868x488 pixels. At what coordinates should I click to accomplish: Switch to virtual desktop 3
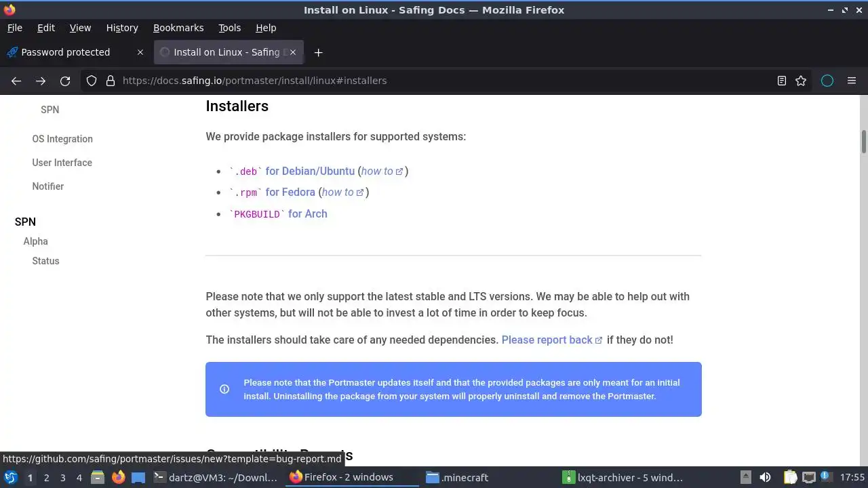[x=62, y=477]
